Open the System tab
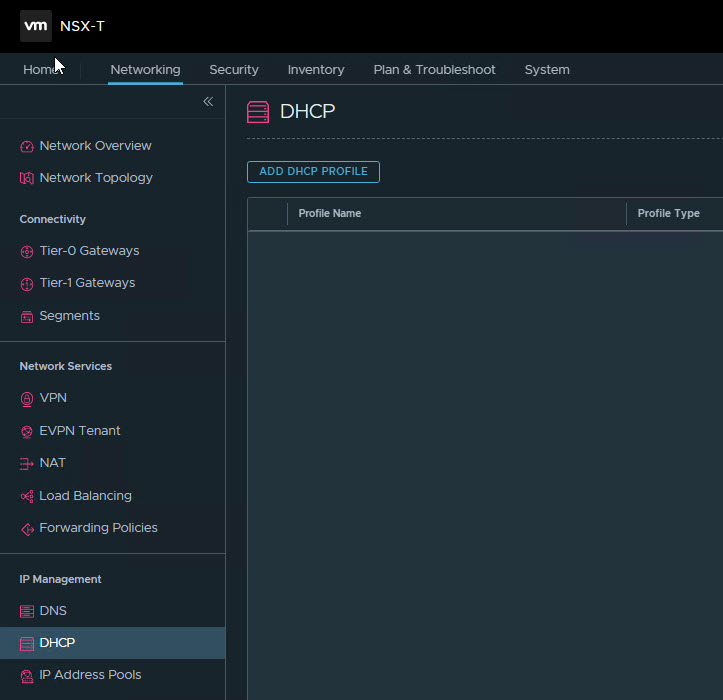723x700 pixels. 547,70
